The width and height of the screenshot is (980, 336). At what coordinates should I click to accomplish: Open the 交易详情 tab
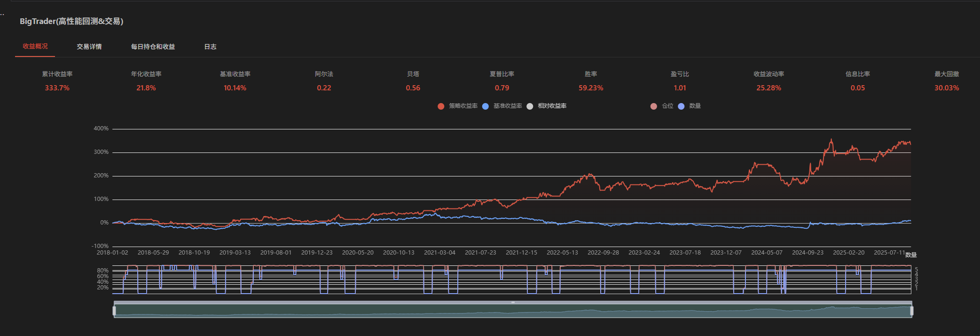[89, 47]
